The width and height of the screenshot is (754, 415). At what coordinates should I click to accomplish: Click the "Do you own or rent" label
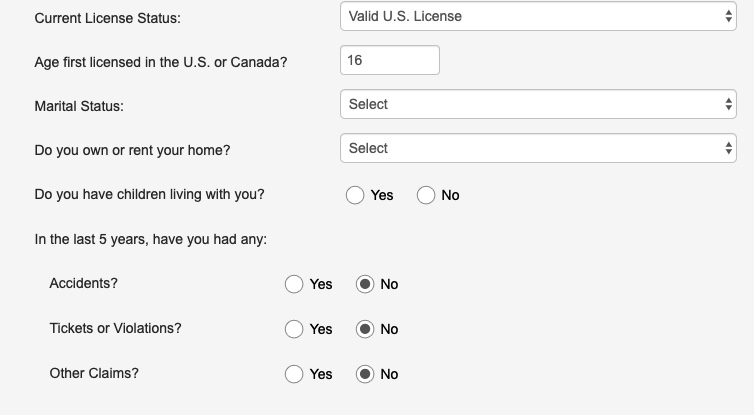132,150
